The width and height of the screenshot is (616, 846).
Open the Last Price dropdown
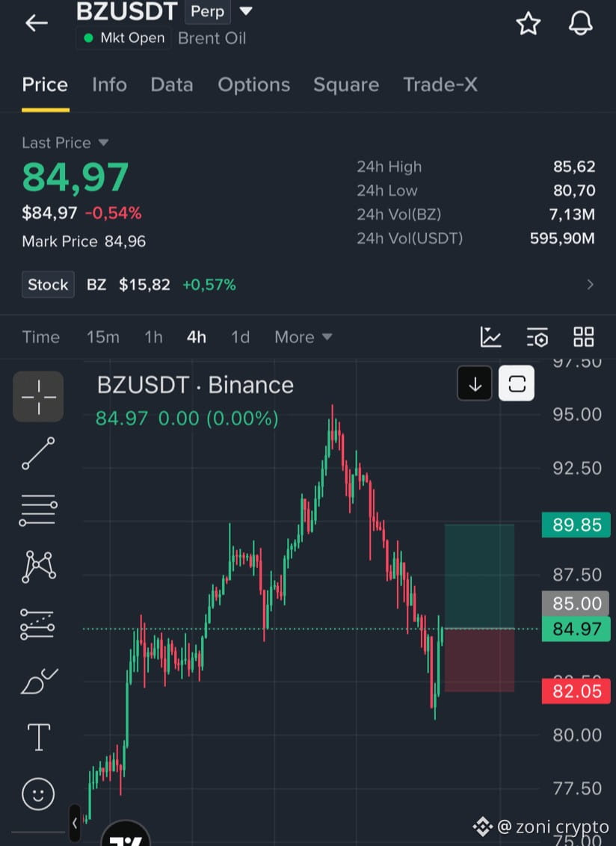[65, 143]
